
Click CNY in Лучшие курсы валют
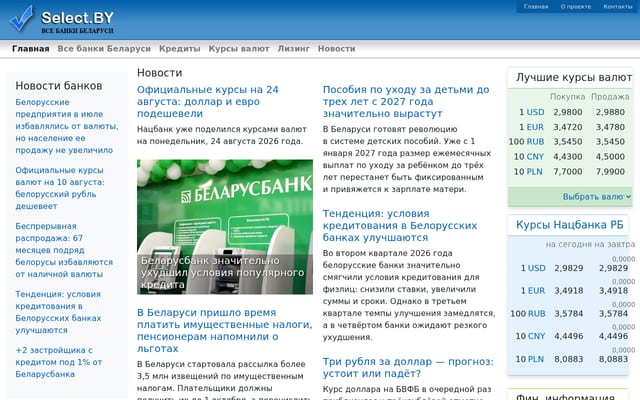[x=535, y=157]
